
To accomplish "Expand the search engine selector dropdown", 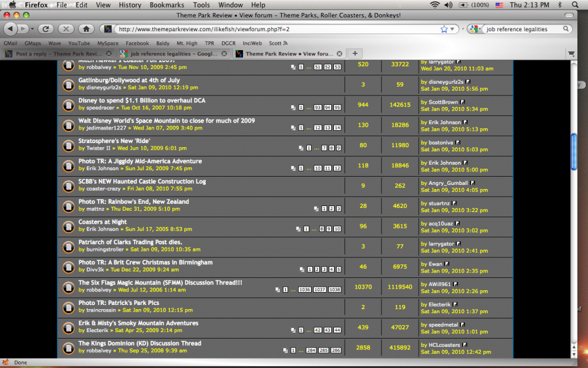I will coord(475,29).
